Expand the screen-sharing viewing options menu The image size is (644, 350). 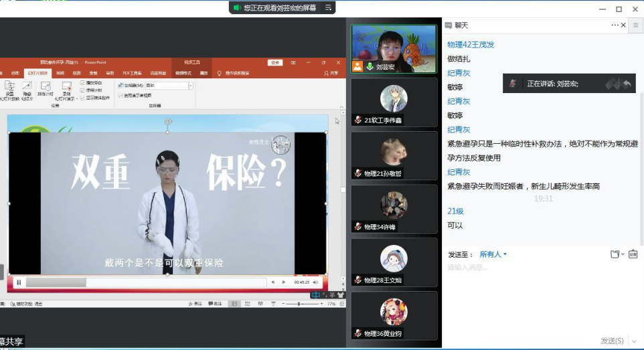pos(328,8)
